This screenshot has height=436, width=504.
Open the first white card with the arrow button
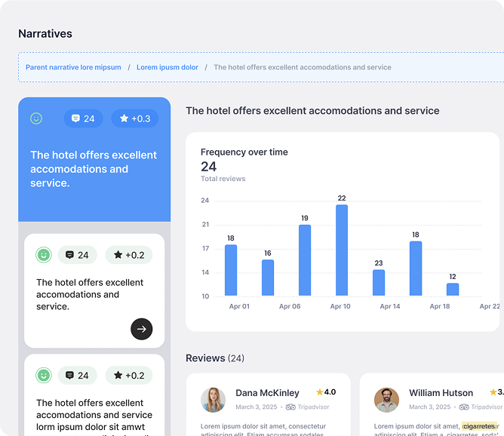pyautogui.click(x=141, y=329)
